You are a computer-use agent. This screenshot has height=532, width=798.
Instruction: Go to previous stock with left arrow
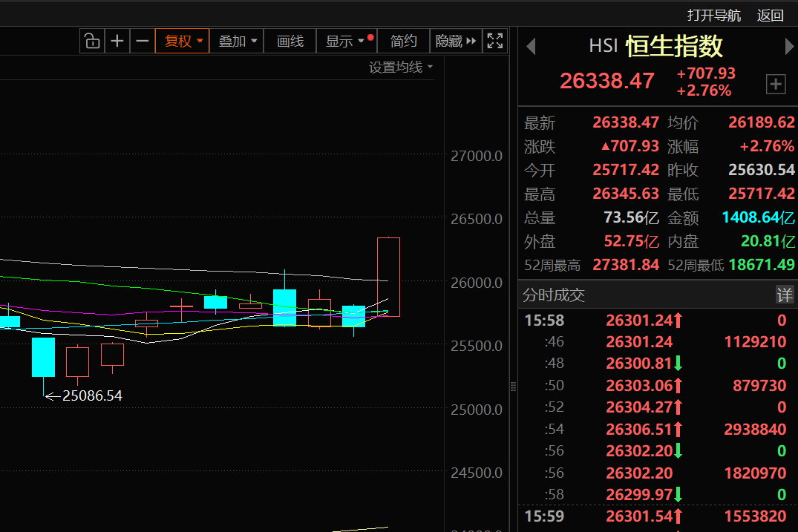tap(531, 47)
